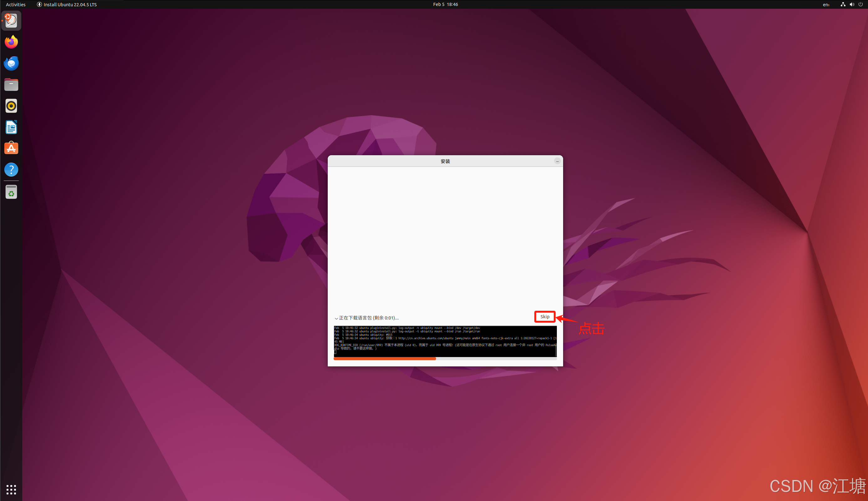Screen dimensions: 868x501
Task: Click the Ubiquity installer dock icon
Action: [11, 21]
